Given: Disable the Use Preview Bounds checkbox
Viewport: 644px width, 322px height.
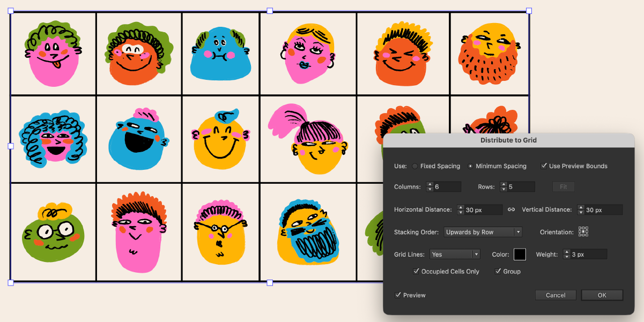Looking at the screenshot, I should (x=544, y=166).
